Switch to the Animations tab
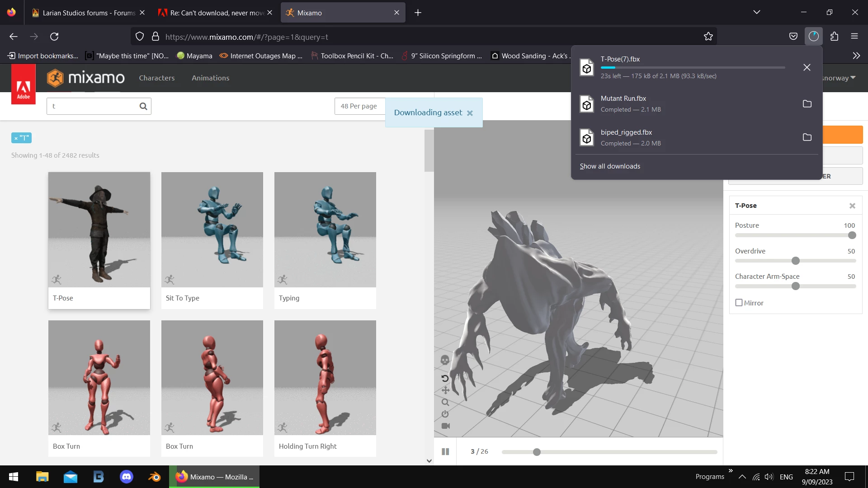 [x=210, y=78]
